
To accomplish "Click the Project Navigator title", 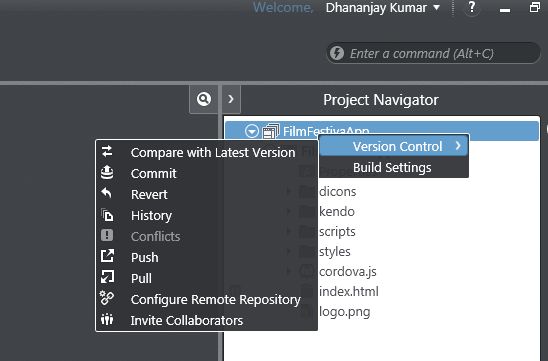I will tap(381, 100).
